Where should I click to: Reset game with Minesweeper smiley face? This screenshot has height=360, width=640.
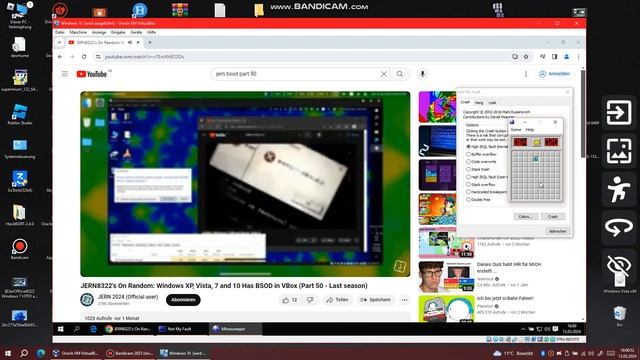pyautogui.click(x=536, y=142)
